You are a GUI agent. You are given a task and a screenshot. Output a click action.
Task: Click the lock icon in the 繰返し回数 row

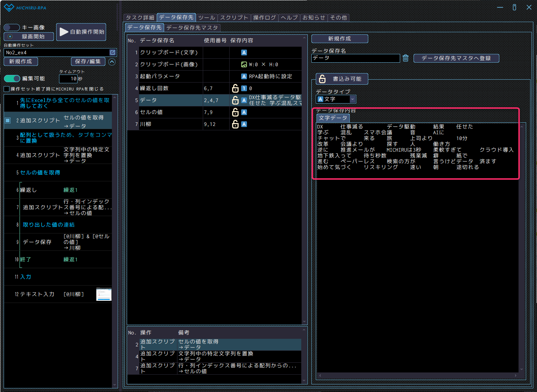[x=235, y=88]
